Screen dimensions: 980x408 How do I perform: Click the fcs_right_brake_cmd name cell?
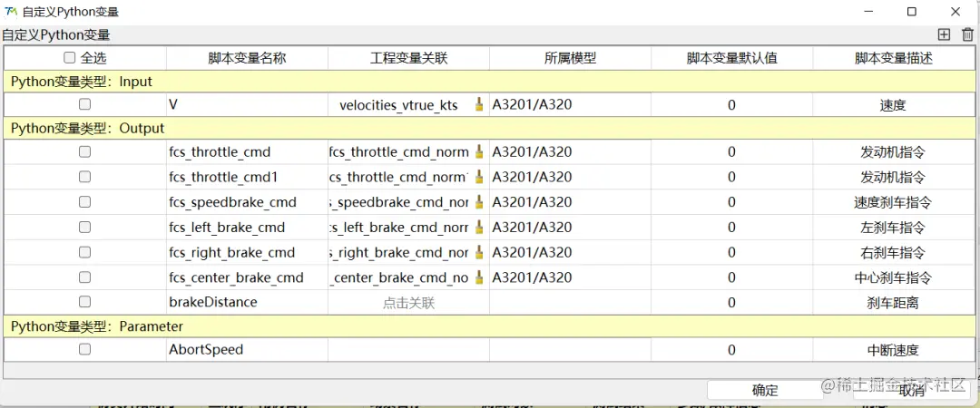(247, 252)
